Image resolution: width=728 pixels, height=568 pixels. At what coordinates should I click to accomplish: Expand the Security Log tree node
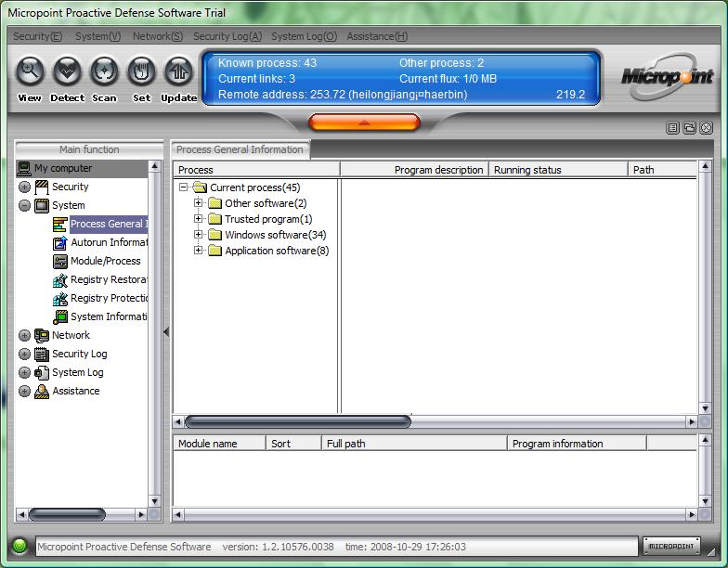(x=24, y=355)
